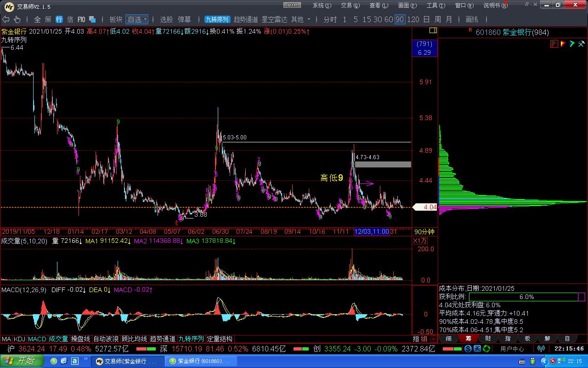Open the 板块 sector dropdown
Image resolution: width=588 pixels, height=368 pixels.
116,19
